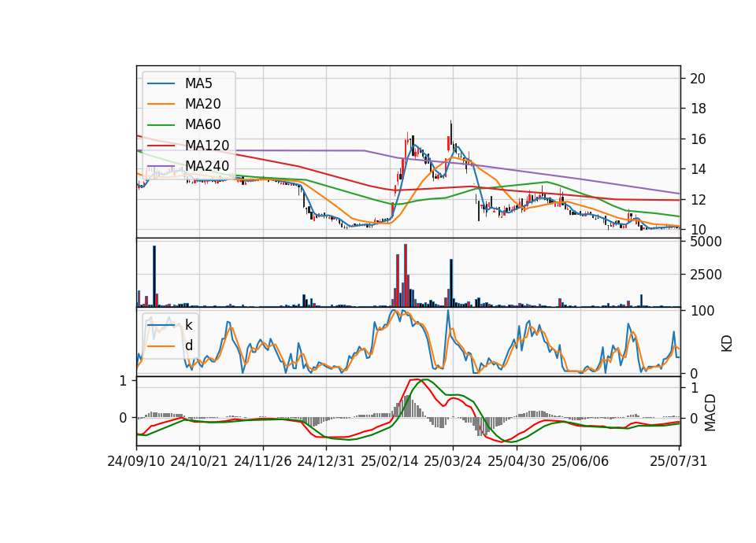Click the price axis value 12
This screenshot has width=756, height=543.
(698, 199)
